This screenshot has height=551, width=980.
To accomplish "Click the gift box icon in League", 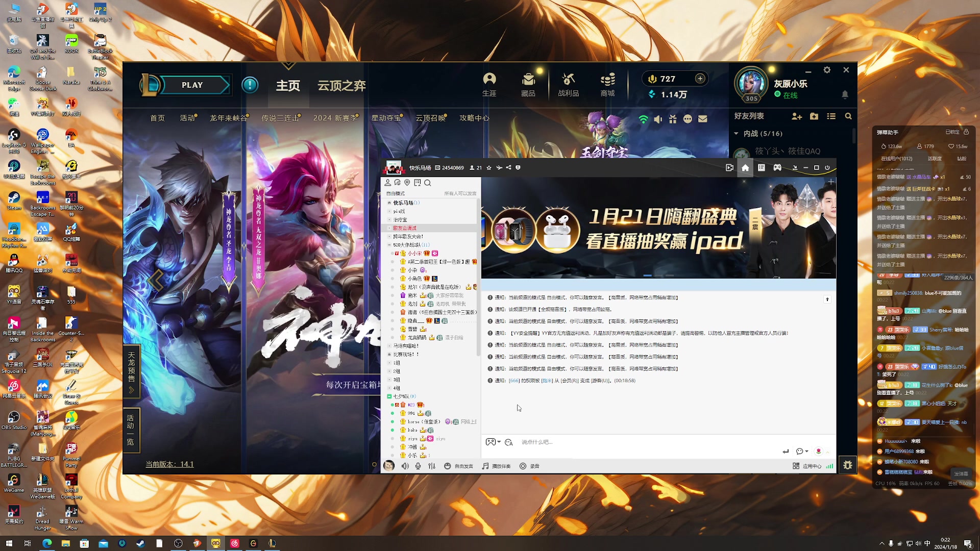I will [x=673, y=119].
